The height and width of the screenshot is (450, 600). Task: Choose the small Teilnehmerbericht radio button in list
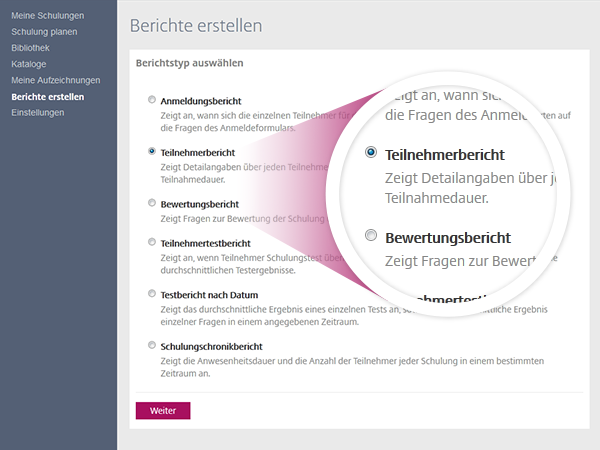[x=152, y=152]
